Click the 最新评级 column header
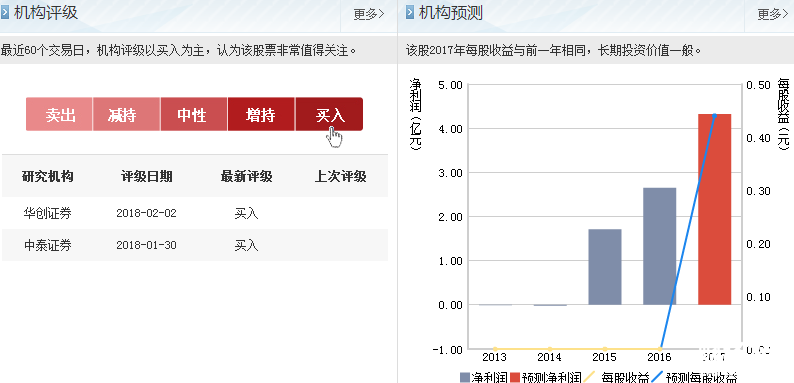Screen dimensions: 794x383 pos(247,176)
